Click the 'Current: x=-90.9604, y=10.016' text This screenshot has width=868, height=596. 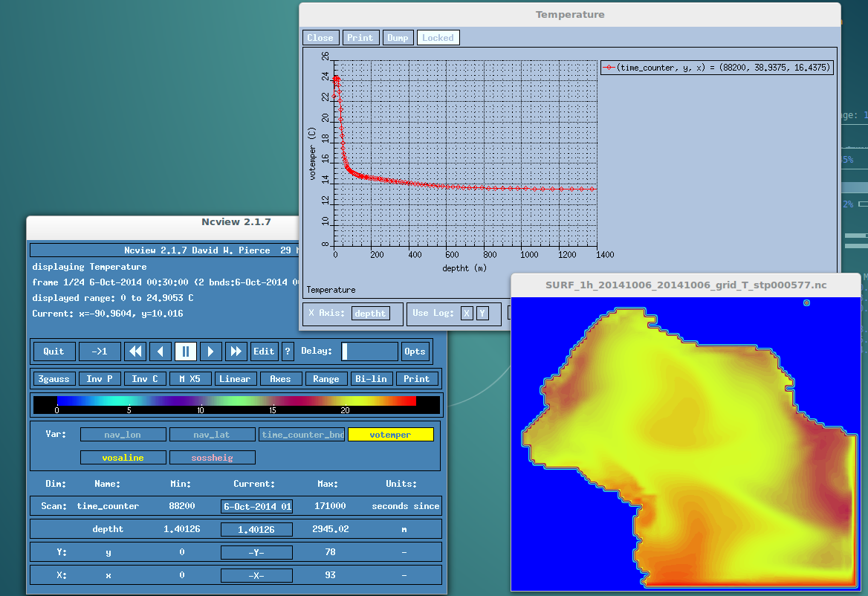tap(108, 313)
